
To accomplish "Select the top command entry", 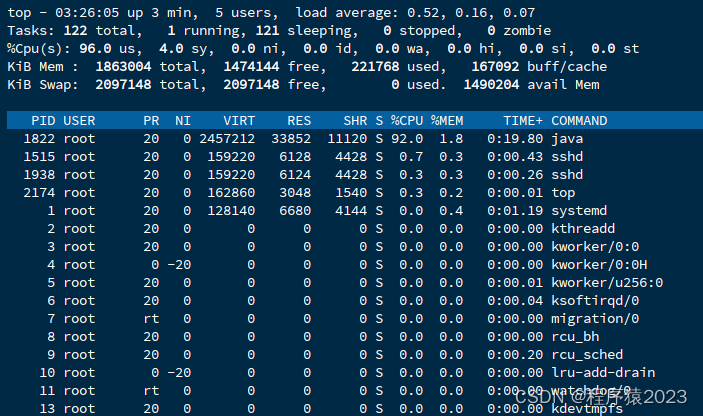I will pos(563,193).
